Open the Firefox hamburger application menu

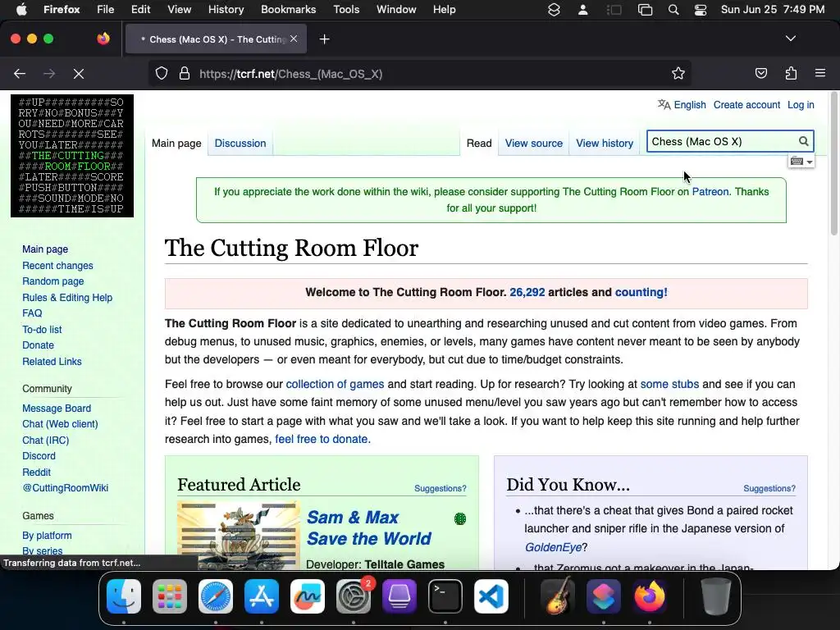[820, 73]
